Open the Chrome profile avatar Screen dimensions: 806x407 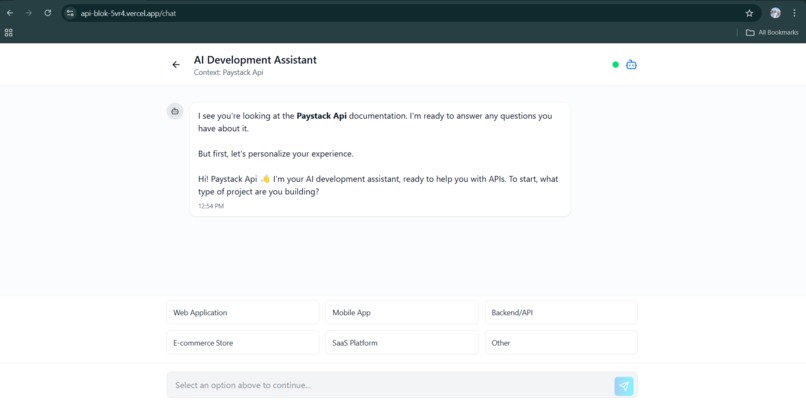pos(775,13)
